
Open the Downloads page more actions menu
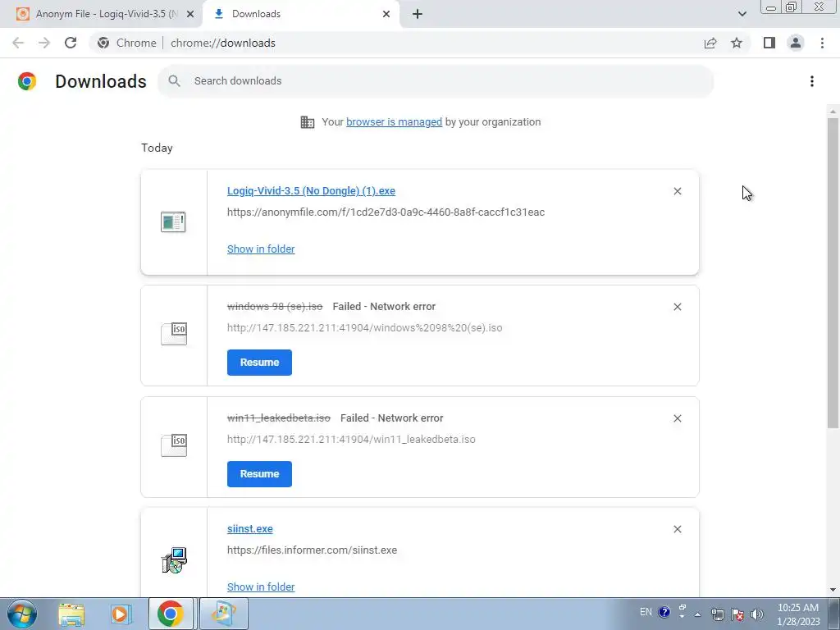coord(812,81)
